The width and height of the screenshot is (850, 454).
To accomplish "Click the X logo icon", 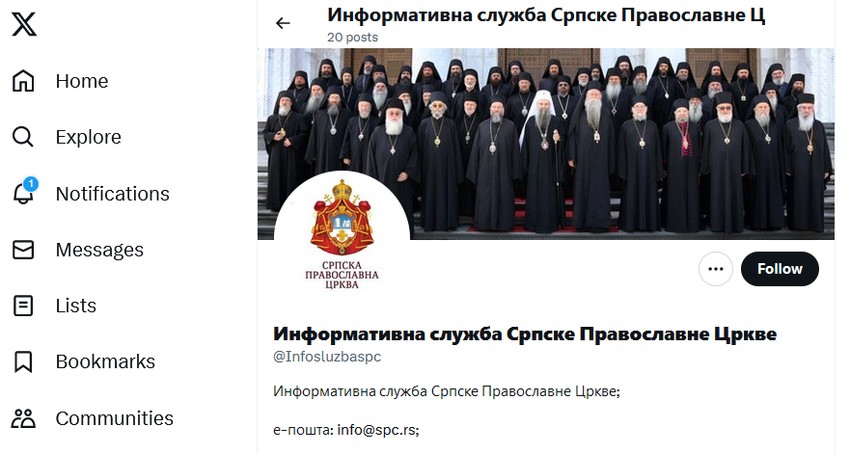I will (24, 24).
